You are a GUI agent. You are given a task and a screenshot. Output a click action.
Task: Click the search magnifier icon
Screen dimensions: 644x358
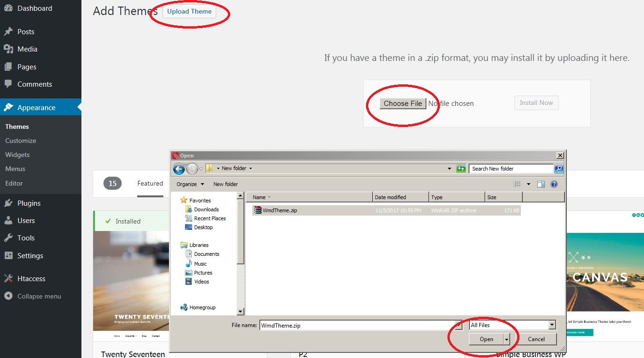[559, 169]
